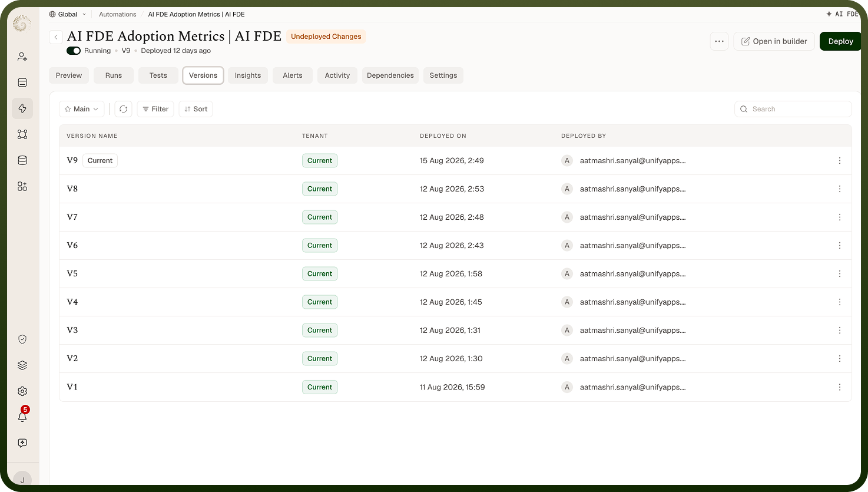Go back using the left chevron icon

(x=56, y=37)
